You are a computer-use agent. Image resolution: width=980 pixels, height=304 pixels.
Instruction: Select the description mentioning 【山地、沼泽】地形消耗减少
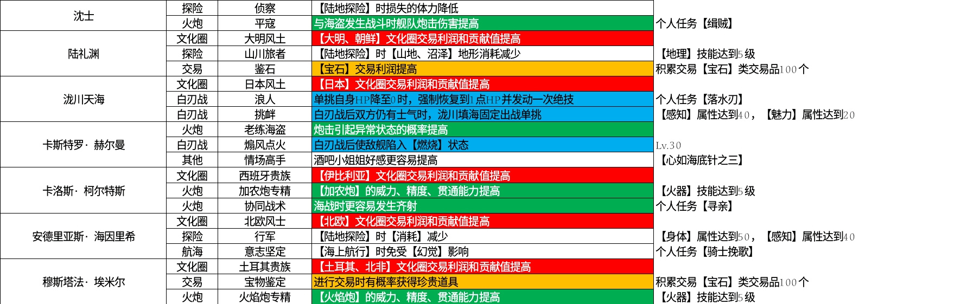pyautogui.click(x=482, y=54)
